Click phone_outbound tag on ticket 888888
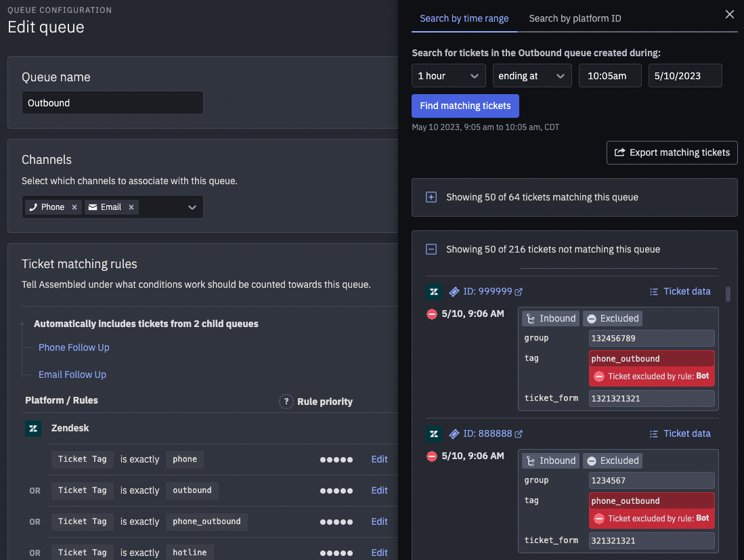This screenshot has width=744, height=560. pyautogui.click(x=651, y=501)
